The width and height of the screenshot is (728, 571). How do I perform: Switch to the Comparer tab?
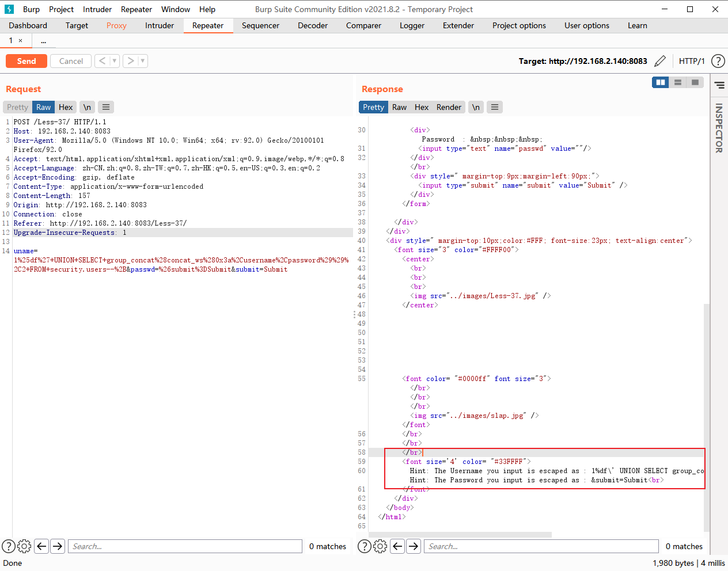[363, 25]
